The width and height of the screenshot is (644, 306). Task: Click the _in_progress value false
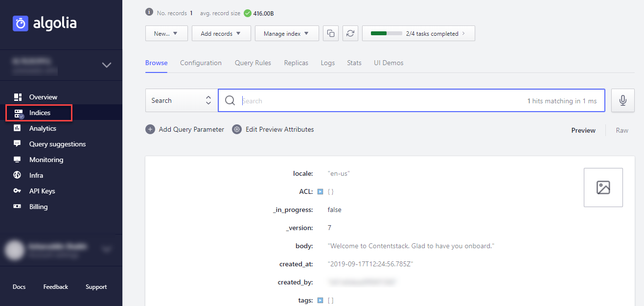[335, 210]
